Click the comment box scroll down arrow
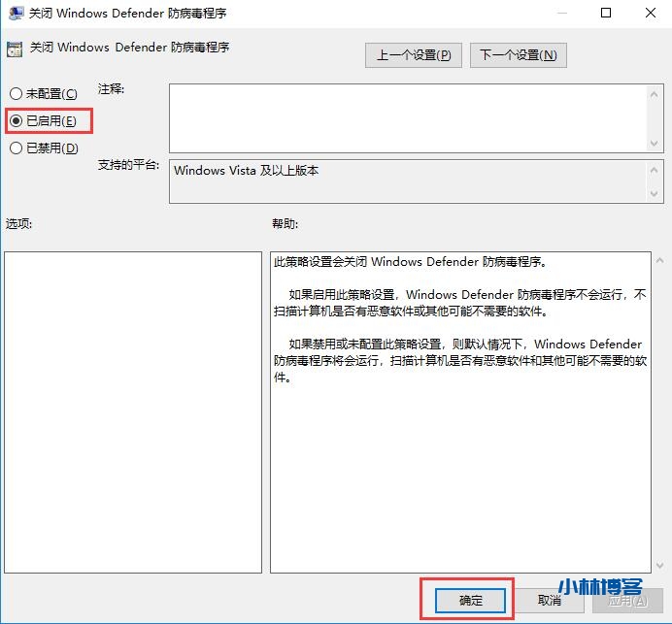The height and width of the screenshot is (624, 672). pyautogui.click(x=655, y=144)
